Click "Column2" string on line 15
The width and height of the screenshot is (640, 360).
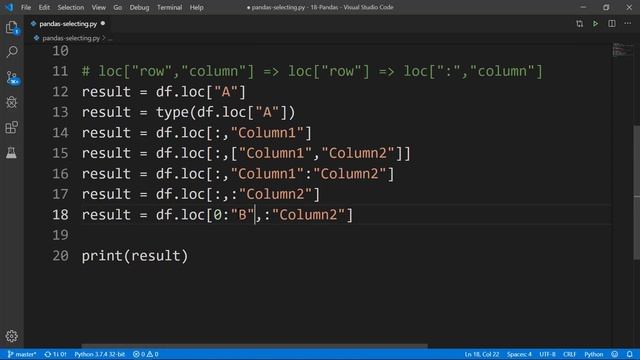click(358, 153)
